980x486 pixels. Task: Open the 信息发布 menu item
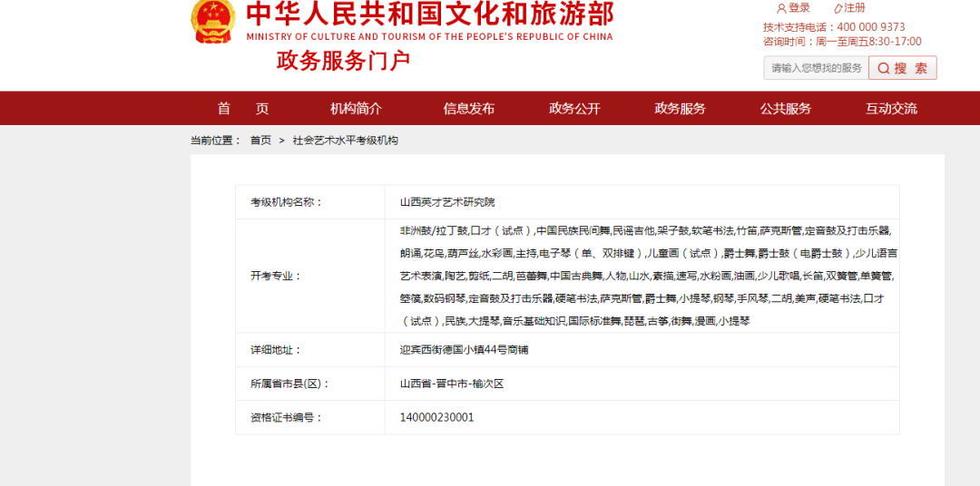coord(469,109)
